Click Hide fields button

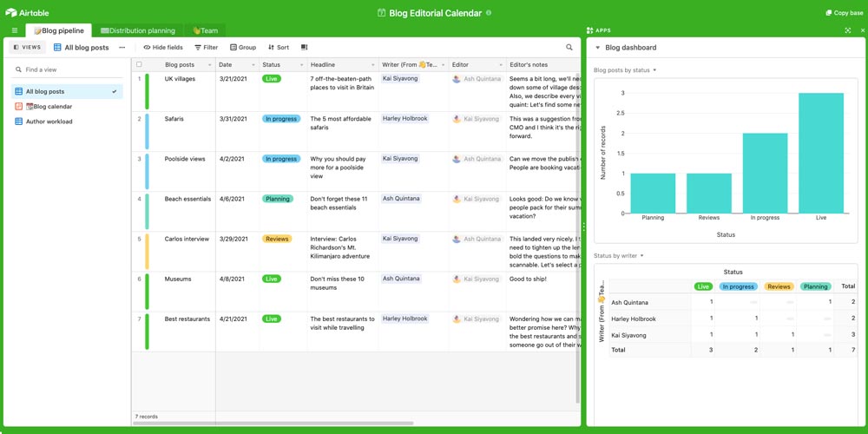(x=163, y=48)
